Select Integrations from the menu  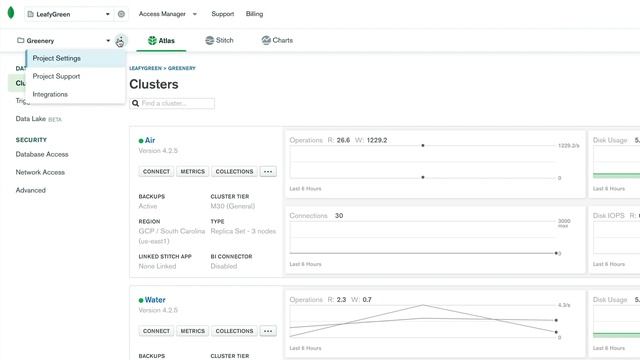(76, 94)
